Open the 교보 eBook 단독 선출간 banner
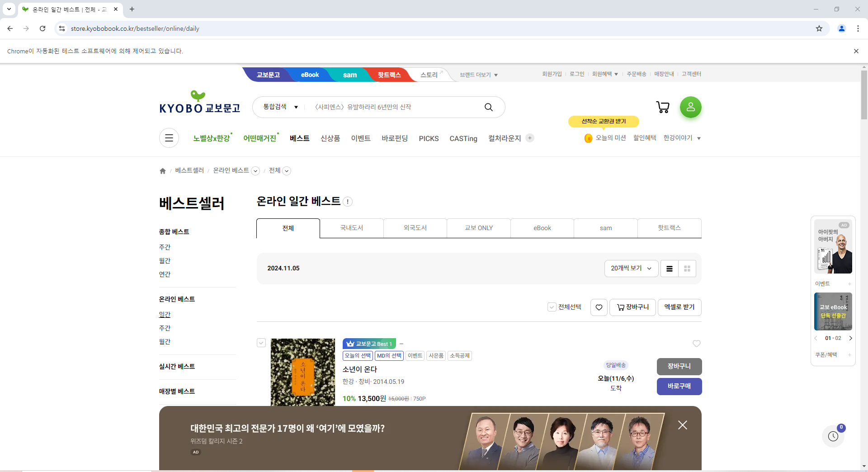The height and width of the screenshot is (472, 868). click(x=833, y=312)
